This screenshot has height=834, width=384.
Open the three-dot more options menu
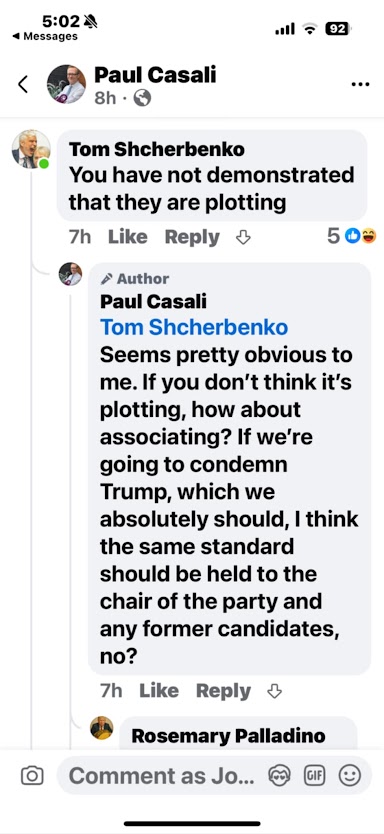[x=360, y=85]
